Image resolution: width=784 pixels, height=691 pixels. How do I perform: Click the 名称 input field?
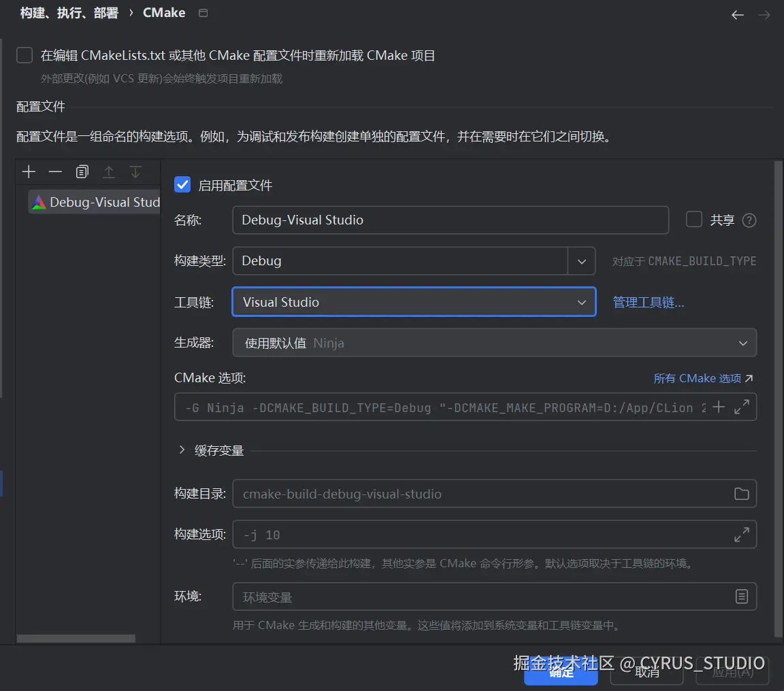451,220
